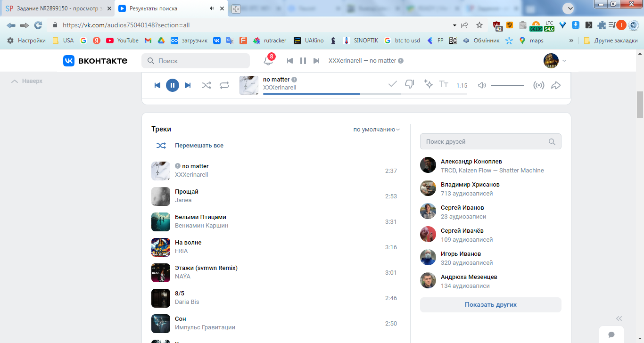Click top bar previous track button
644x343 pixels.
(x=290, y=61)
